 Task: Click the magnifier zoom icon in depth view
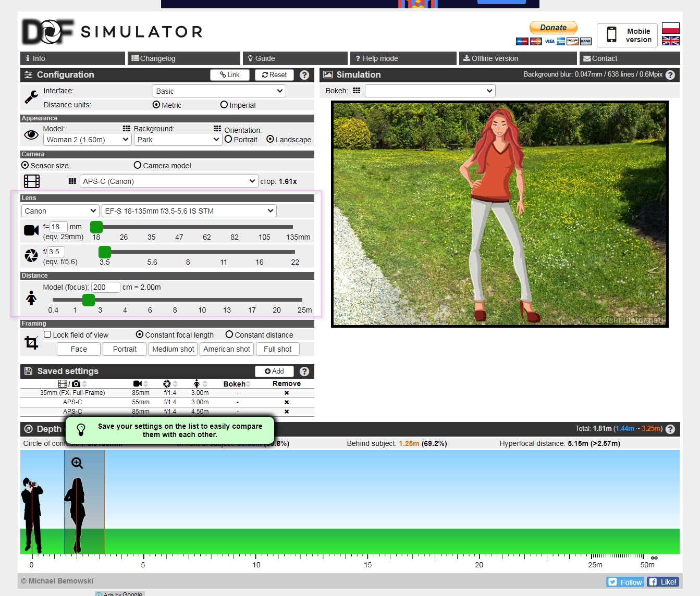point(77,463)
